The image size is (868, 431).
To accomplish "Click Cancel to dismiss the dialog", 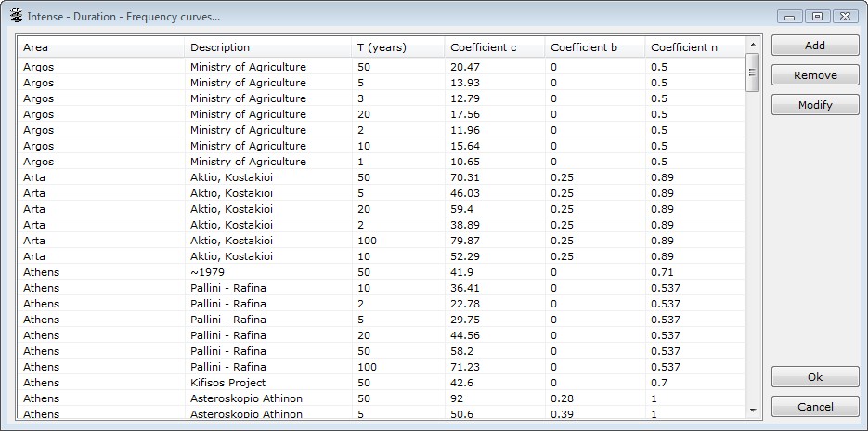I will click(814, 407).
